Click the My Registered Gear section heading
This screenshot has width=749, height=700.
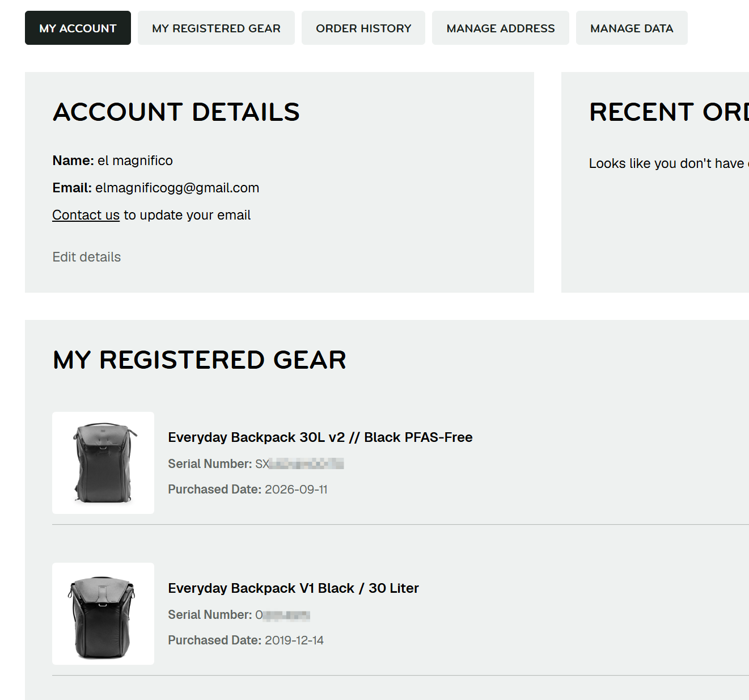200,360
